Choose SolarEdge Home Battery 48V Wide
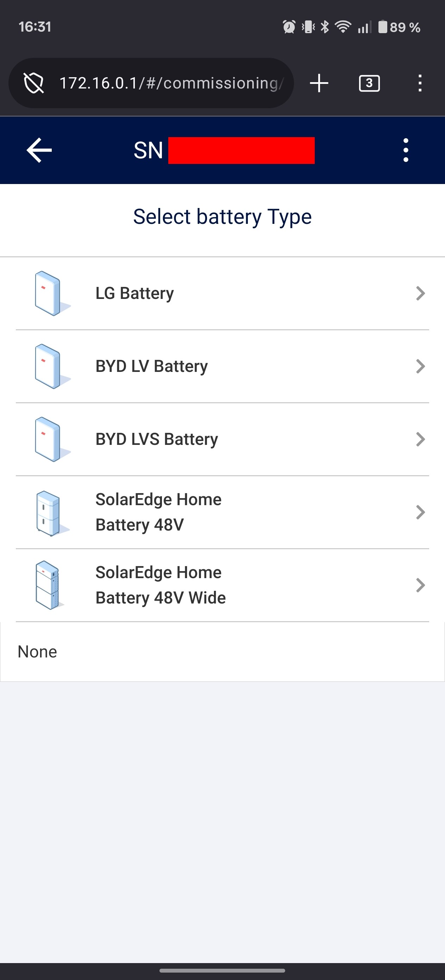The image size is (445, 980). pyautogui.click(x=161, y=585)
